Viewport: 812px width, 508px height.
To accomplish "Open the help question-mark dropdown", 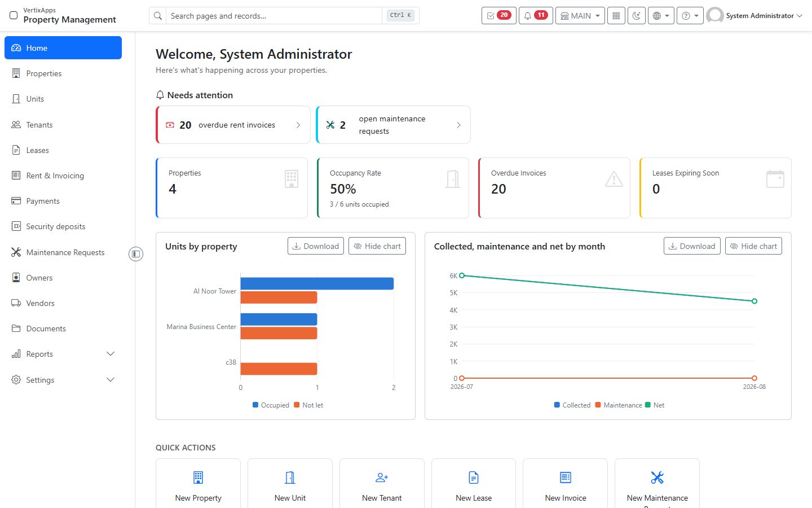I will (x=690, y=16).
